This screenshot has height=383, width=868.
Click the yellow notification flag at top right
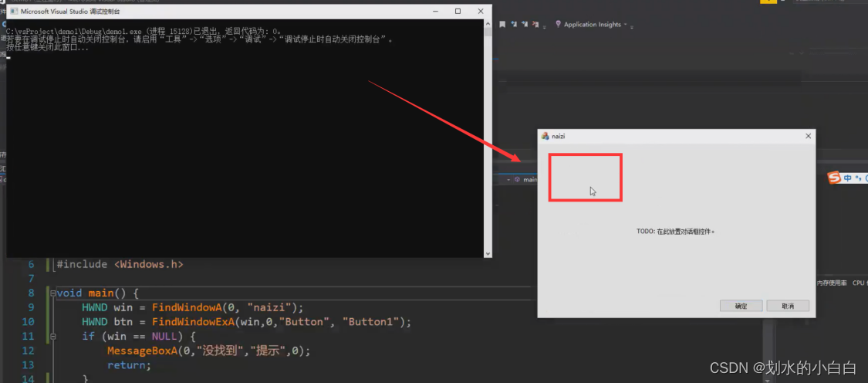point(768,2)
